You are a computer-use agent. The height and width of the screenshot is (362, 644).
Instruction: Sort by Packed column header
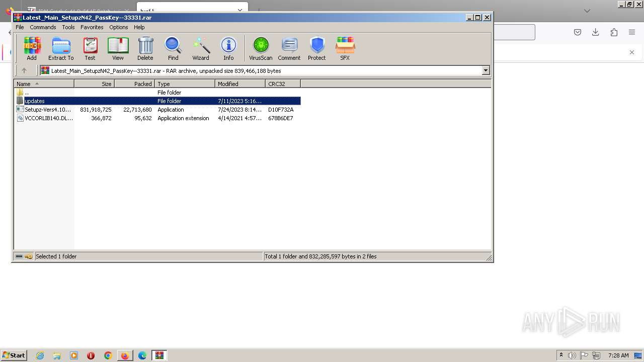(134, 84)
